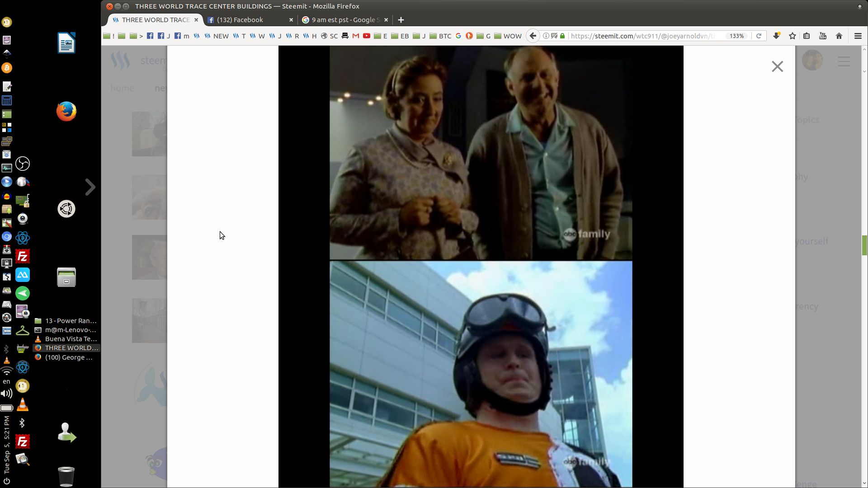Go to Firefox home page icon
This screenshot has width=868, height=488.
click(839, 36)
